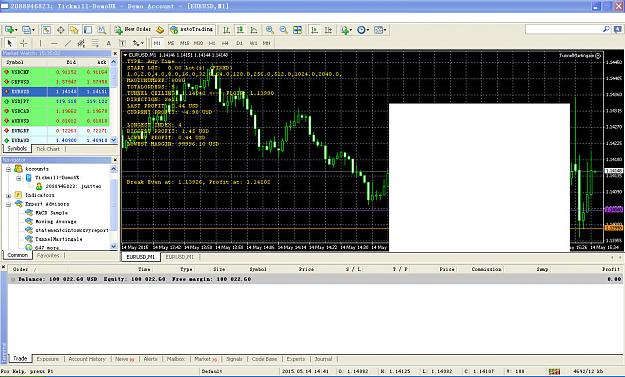Select the Fibonacci retracement tool
The image size is (625, 377).
point(95,43)
